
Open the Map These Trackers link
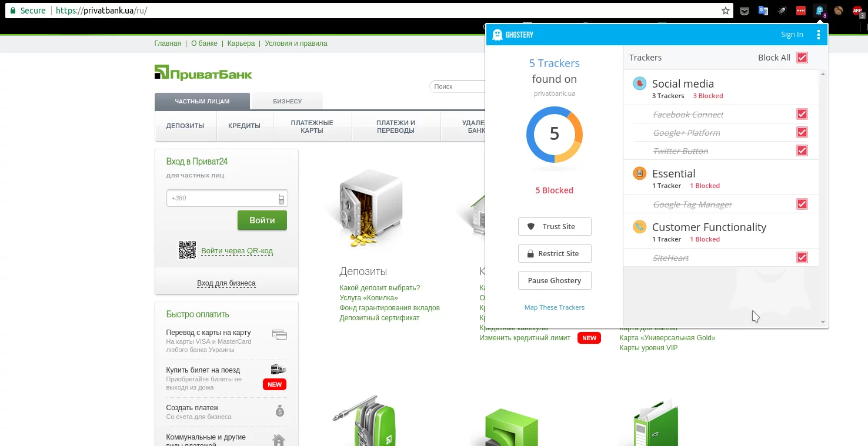point(555,307)
